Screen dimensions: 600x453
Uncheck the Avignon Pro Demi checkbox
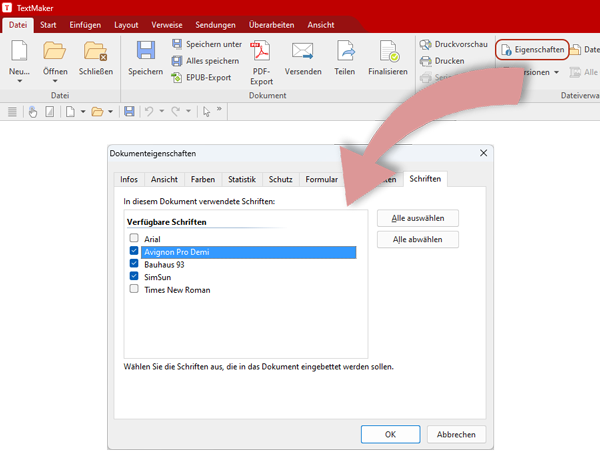point(134,251)
